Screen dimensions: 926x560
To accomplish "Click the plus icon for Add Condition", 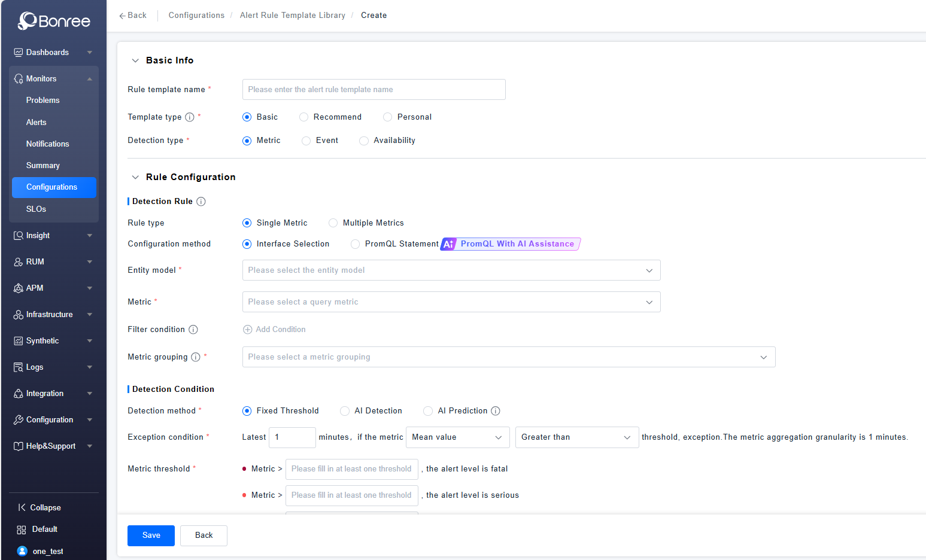I will tap(247, 330).
